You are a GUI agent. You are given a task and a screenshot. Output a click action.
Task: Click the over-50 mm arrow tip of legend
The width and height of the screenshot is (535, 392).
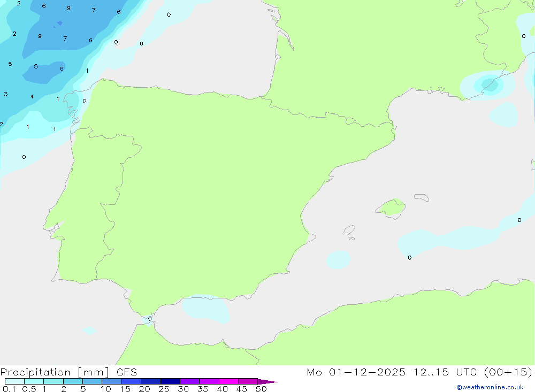click(x=268, y=382)
